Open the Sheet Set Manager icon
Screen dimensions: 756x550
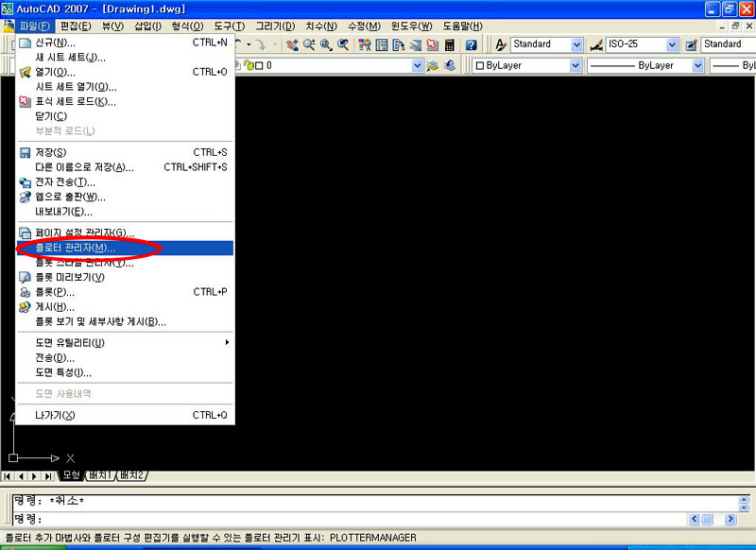(415, 44)
